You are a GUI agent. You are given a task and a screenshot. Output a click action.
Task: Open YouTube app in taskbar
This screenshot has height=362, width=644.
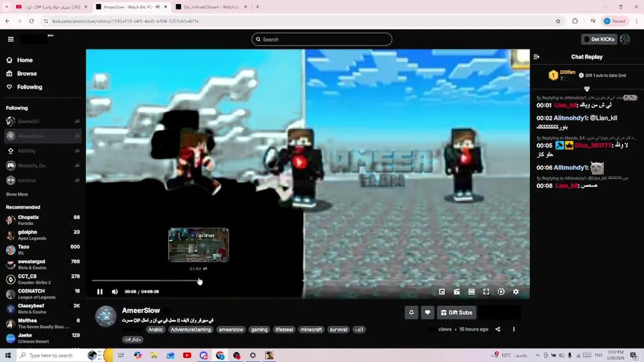(x=187, y=355)
